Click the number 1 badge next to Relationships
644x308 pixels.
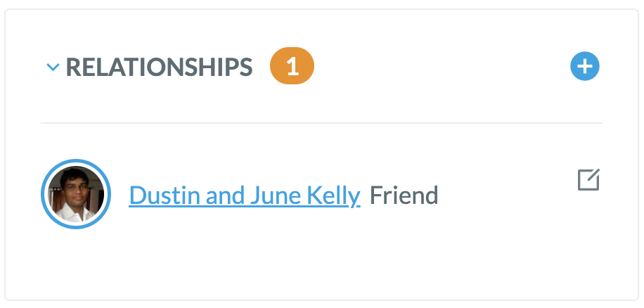[x=292, y=66]
